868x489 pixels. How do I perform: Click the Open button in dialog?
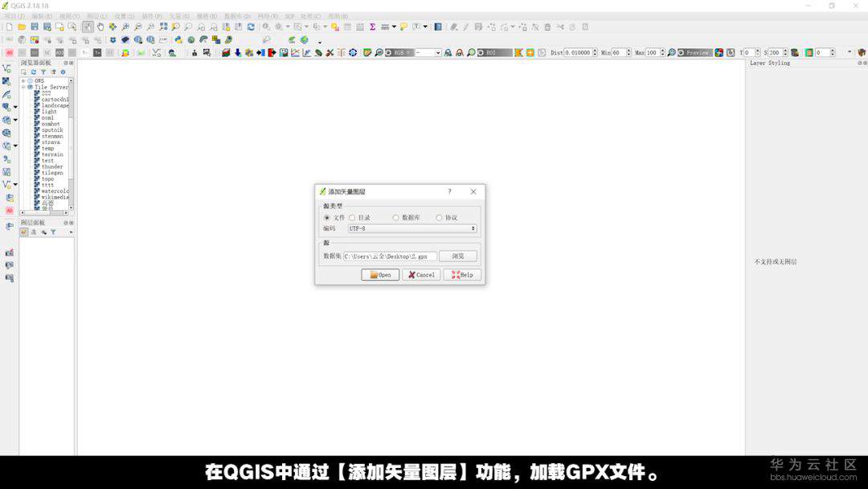click(380, 275)
